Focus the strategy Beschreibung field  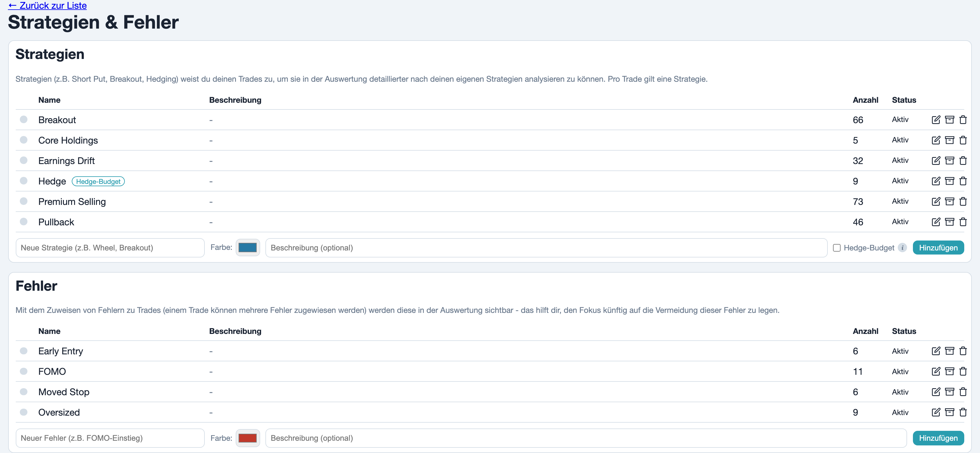click(546, 248)
